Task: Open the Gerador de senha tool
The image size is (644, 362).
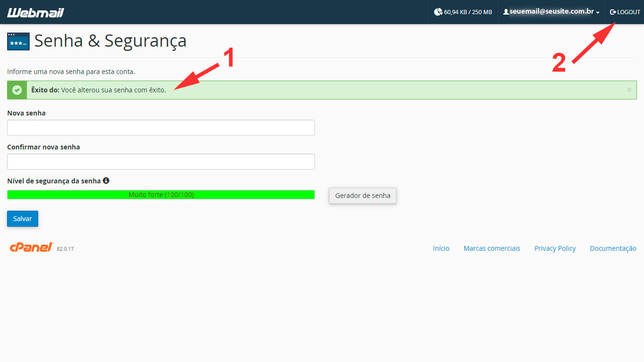Action: tap(363, 196)
